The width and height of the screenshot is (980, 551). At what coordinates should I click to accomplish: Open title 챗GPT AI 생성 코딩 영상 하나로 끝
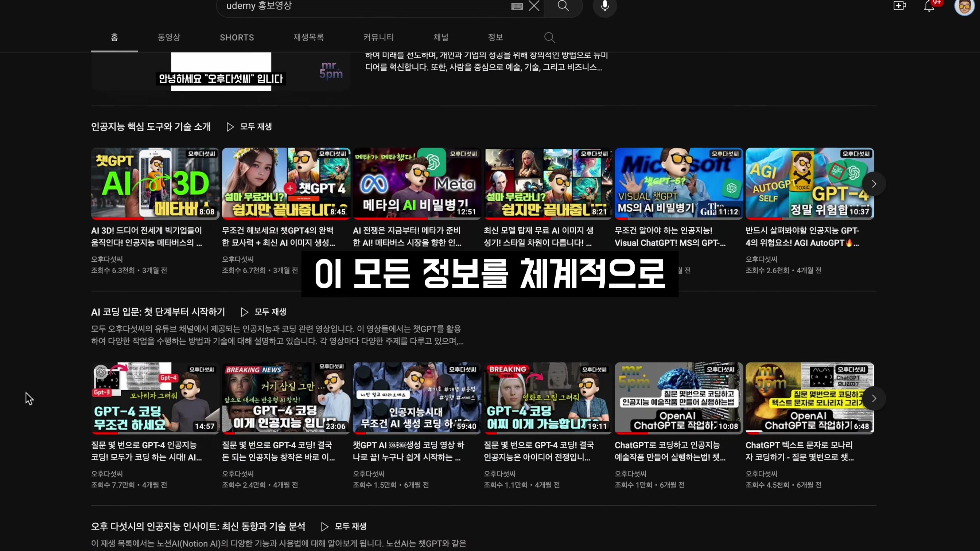coord(409,451)
